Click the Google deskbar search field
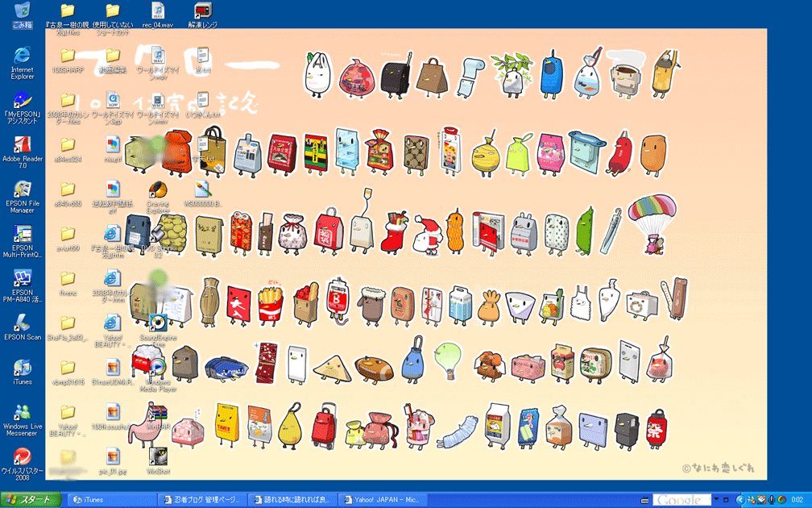This screenshot has height=508, width=812. 681,500
